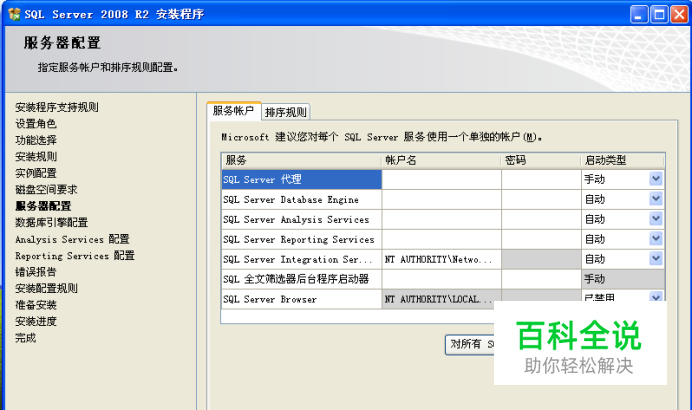Viewport: 692px width, 410px height.
Task: Click 完成 in the step list
Action: pyautogui.click(x=26, y=338)
